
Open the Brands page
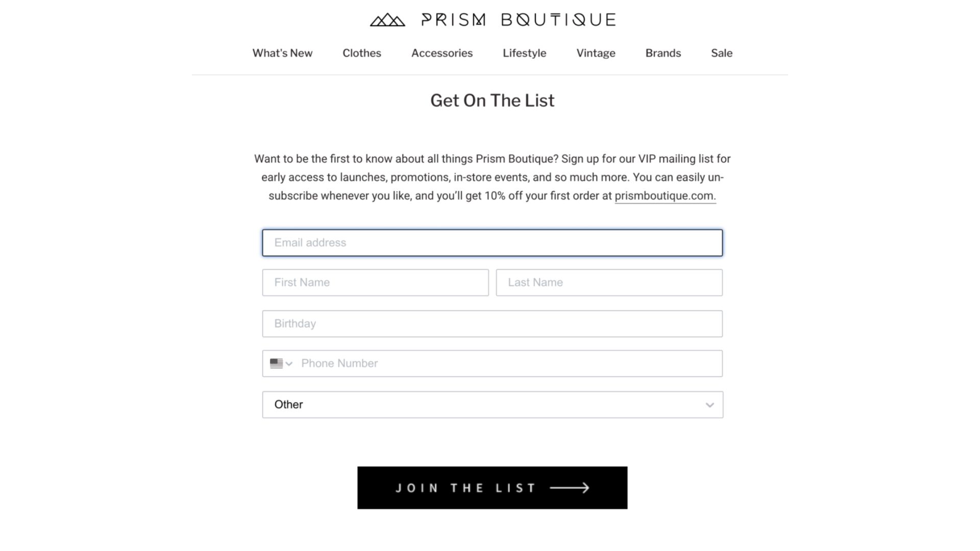[663, 53]
